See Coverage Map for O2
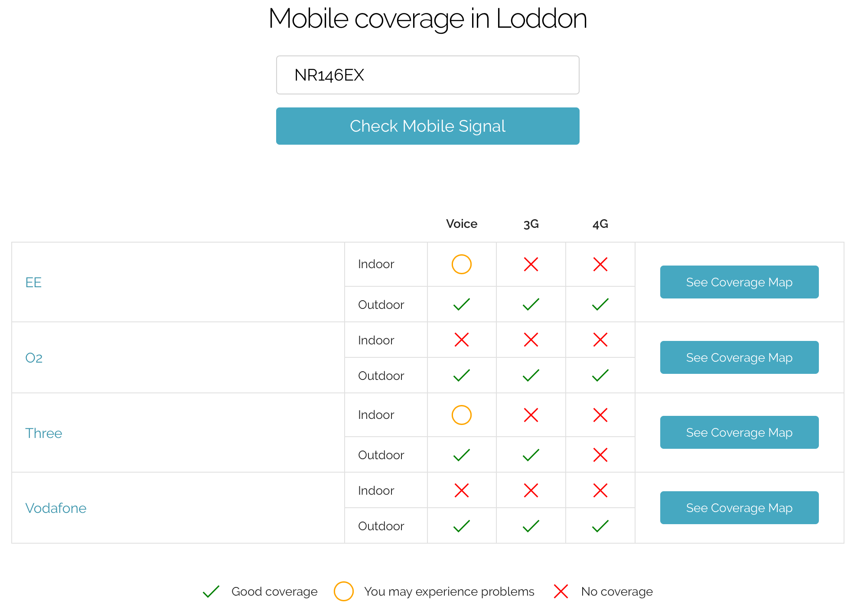This screenshot has height=616, width=854. [739, 357]
